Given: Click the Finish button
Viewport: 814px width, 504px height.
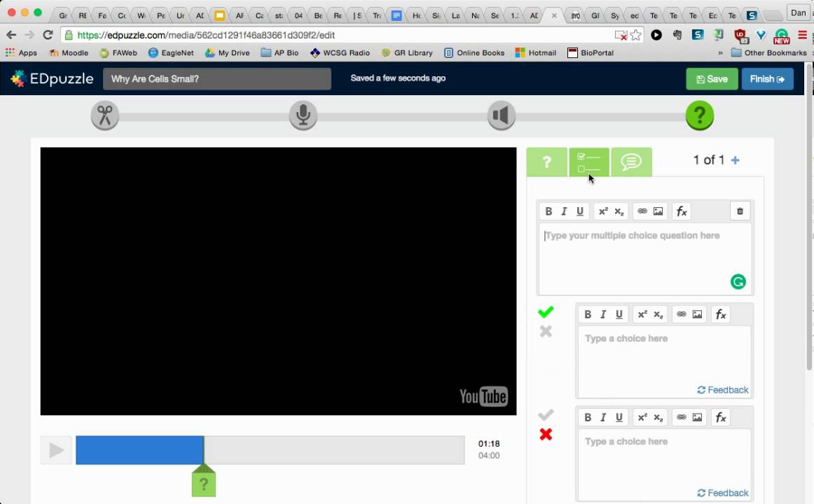Looking at the screenshot, I should 767,79.
